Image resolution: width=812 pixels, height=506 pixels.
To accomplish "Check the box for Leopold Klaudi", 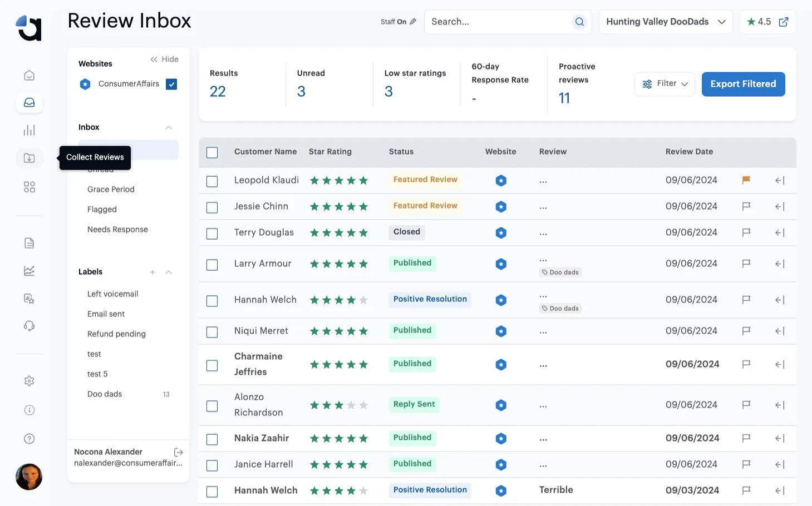I will click(212, 181).
